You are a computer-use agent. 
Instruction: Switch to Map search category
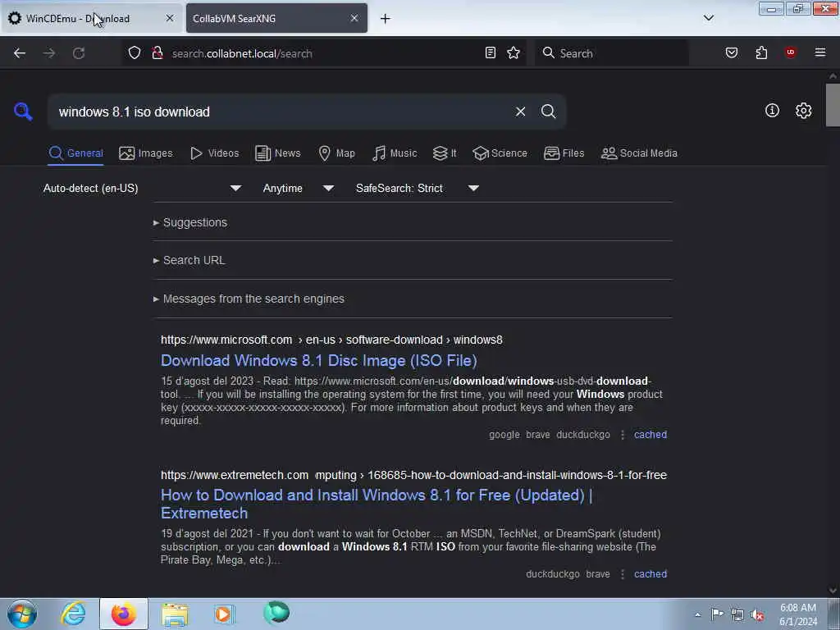336,153
